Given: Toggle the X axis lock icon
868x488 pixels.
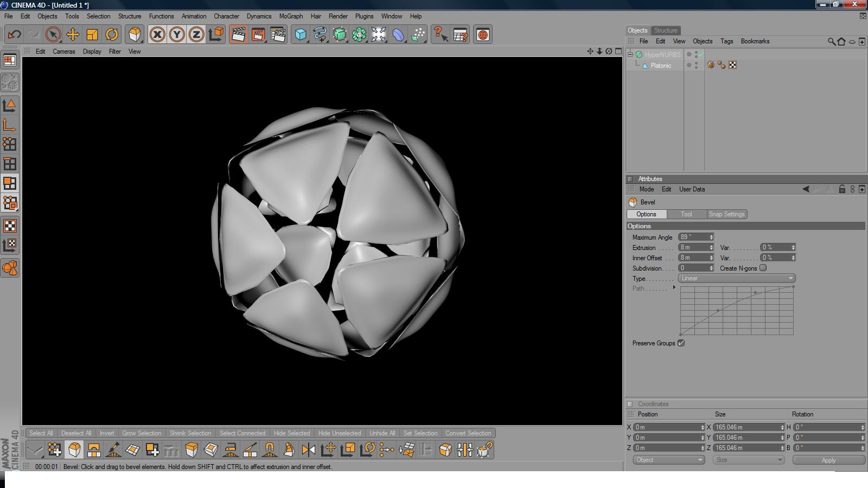Looking at the screenshot, I should click(x=157, y=35).
